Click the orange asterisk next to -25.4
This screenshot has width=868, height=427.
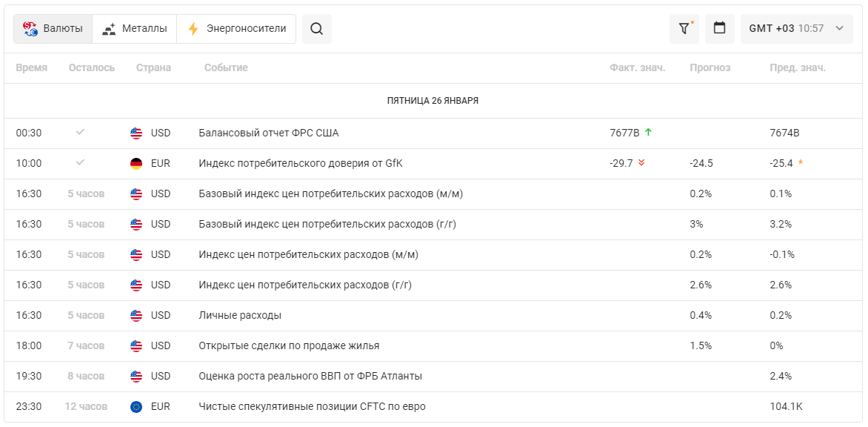point(800,163)
